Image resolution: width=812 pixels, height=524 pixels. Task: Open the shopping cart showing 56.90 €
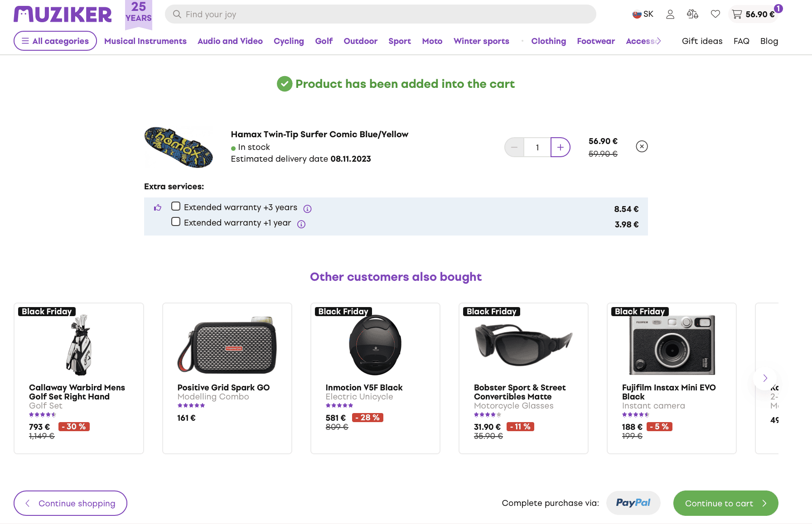tap(754, 14)
